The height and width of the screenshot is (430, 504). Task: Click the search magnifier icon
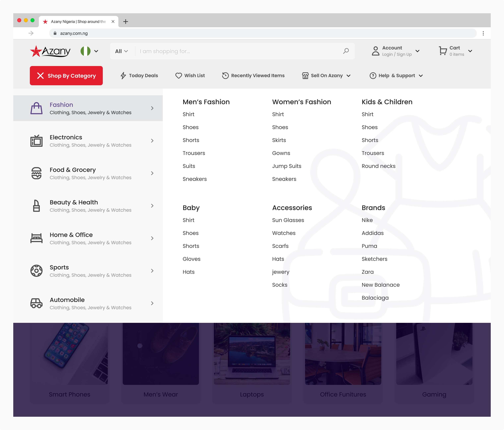point(346,51)
